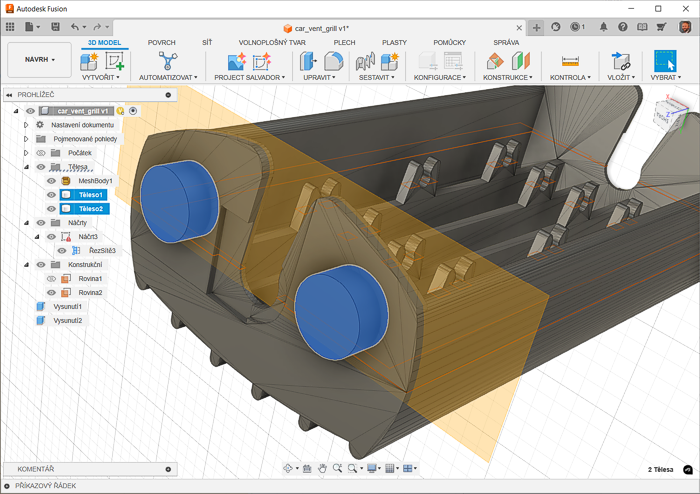Screen dimensions: 700x494
Task: Check the job status clock icon
Action: coord(577,27)
